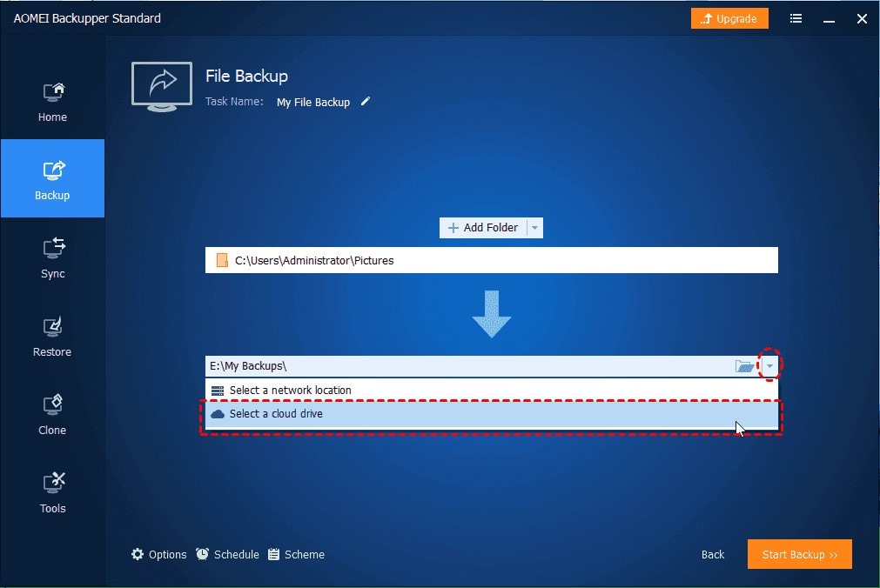The height and width of the screenshot is (588, 880).
Task: Open the Schedule settings
Action: (x=227, y=554)
